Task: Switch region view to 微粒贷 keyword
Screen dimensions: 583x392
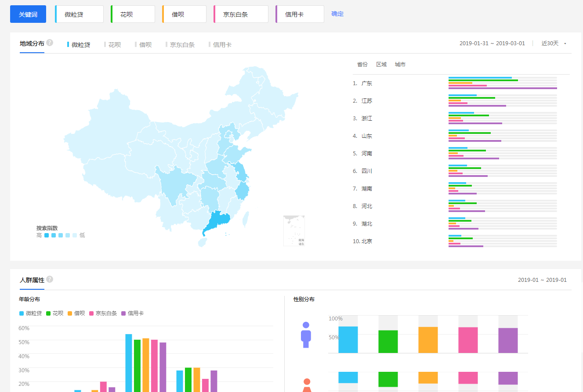Action: click(79, 45)
